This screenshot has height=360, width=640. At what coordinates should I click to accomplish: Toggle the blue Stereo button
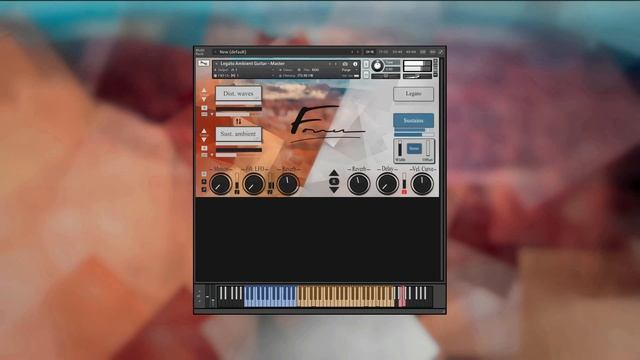[414, 149]
